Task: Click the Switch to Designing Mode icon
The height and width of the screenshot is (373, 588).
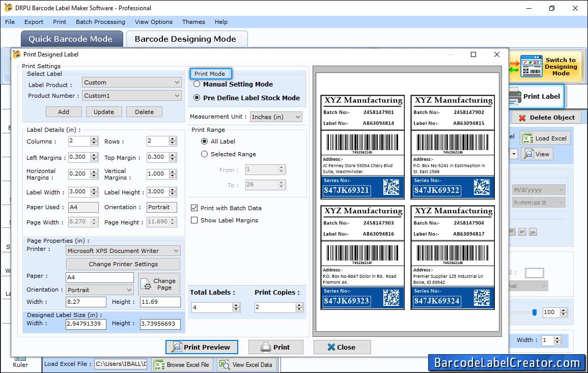Action: [x=531, y=66]
